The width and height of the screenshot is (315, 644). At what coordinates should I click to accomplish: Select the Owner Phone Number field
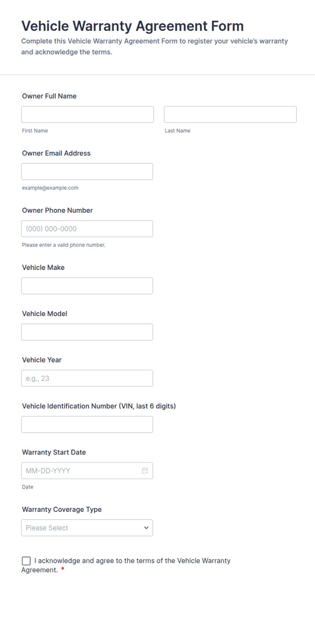click(x=87, y=229)
